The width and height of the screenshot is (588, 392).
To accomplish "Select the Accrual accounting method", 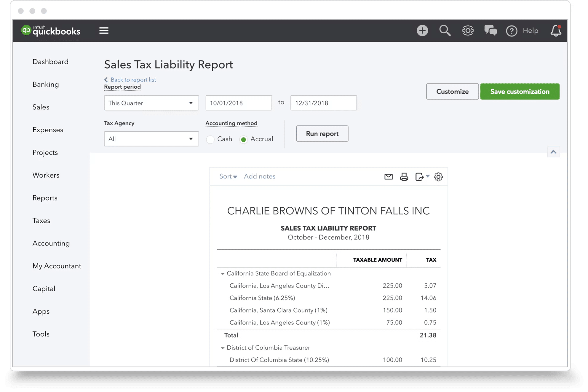I will tap(244, 139).
